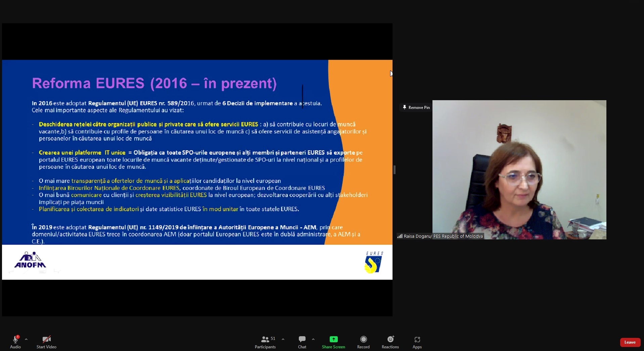Viewport: 644px width, 351px height.
Task: Expand the arrow next to Chat
Action: pyautogui.click(x=313, y=339)
